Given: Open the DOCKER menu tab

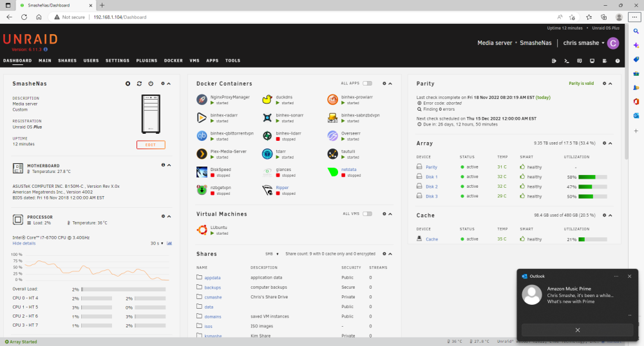Looking at the screenshot, I should coord(173,60).
